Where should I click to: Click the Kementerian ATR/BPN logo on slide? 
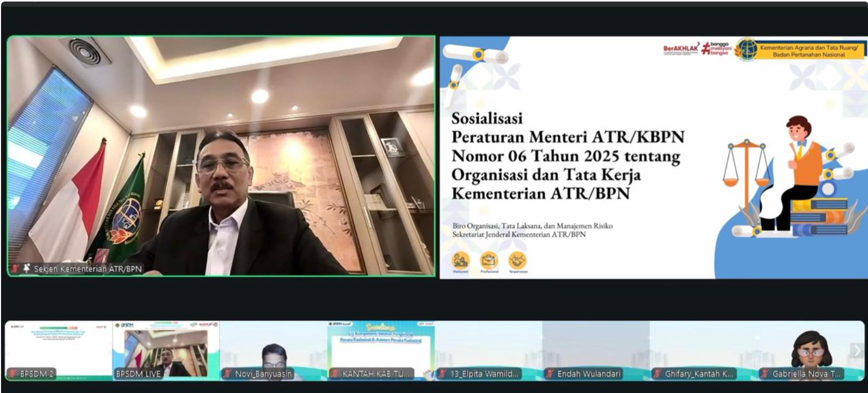[x=745, y=50]
